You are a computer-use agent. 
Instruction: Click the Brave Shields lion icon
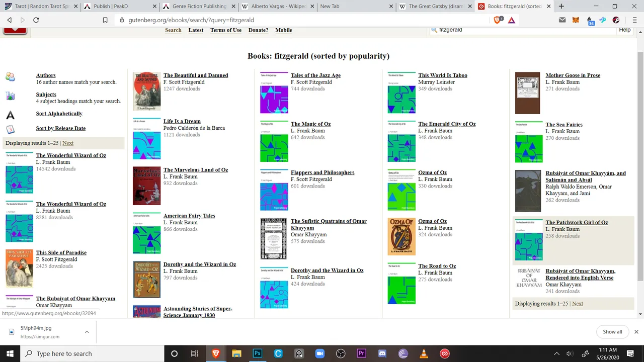[x=498, y=20]
